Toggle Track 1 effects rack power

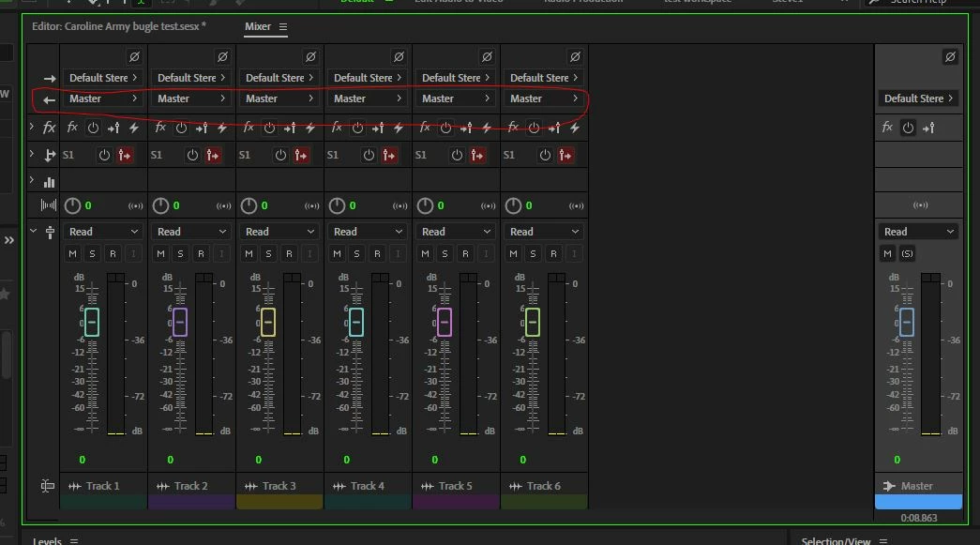93,129
